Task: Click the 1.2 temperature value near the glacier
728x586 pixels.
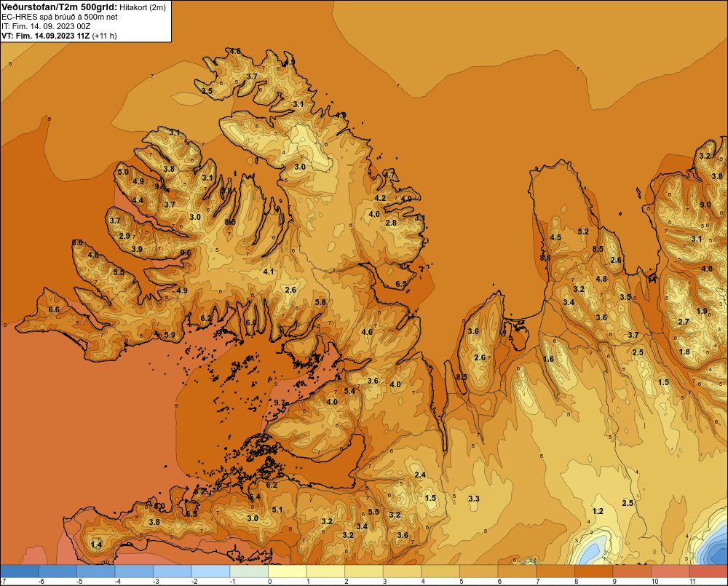Action: tap(598, 511)
